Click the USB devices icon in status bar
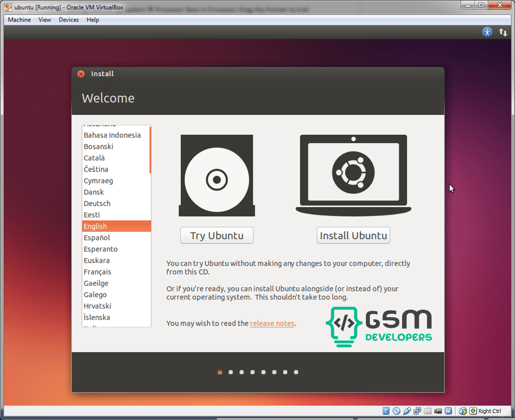 point(407,411)
